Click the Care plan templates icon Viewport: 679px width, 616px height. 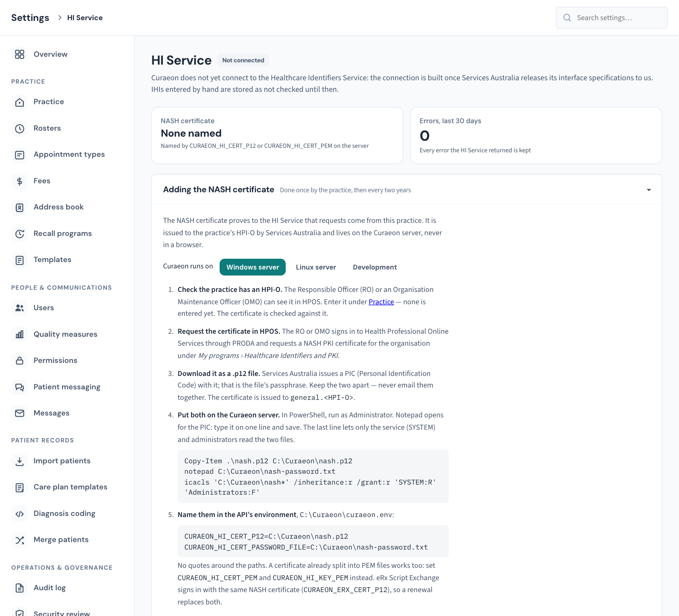[20, 488]
